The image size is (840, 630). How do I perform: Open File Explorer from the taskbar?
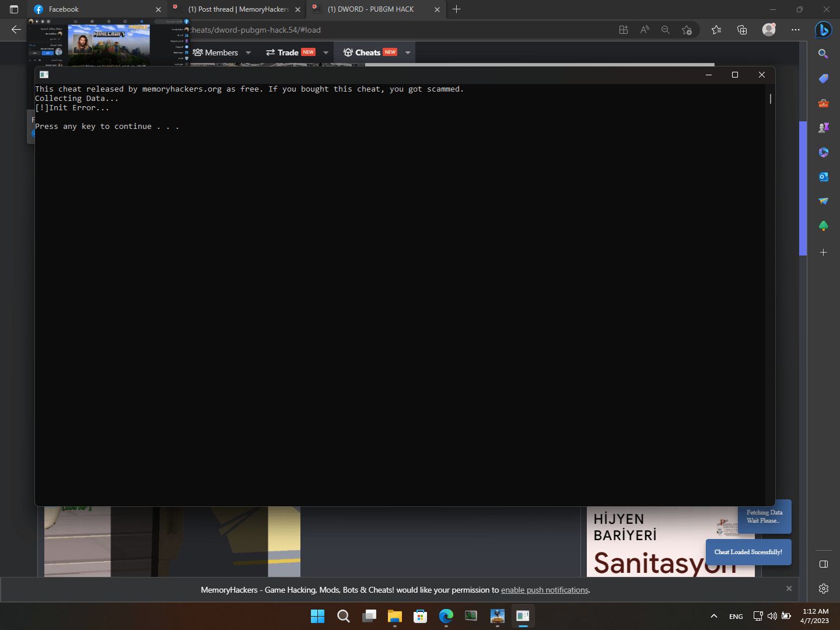(x=395, y=616)
